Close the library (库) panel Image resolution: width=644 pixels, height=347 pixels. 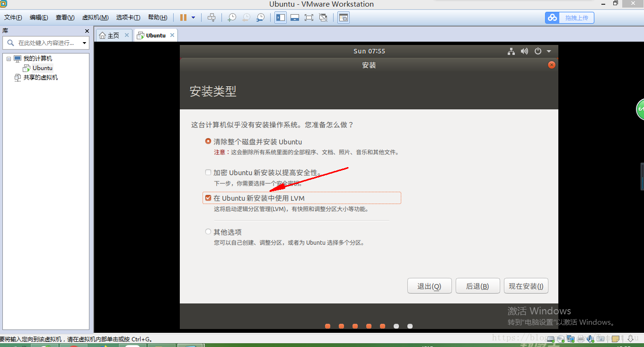(x=87, y=31)
